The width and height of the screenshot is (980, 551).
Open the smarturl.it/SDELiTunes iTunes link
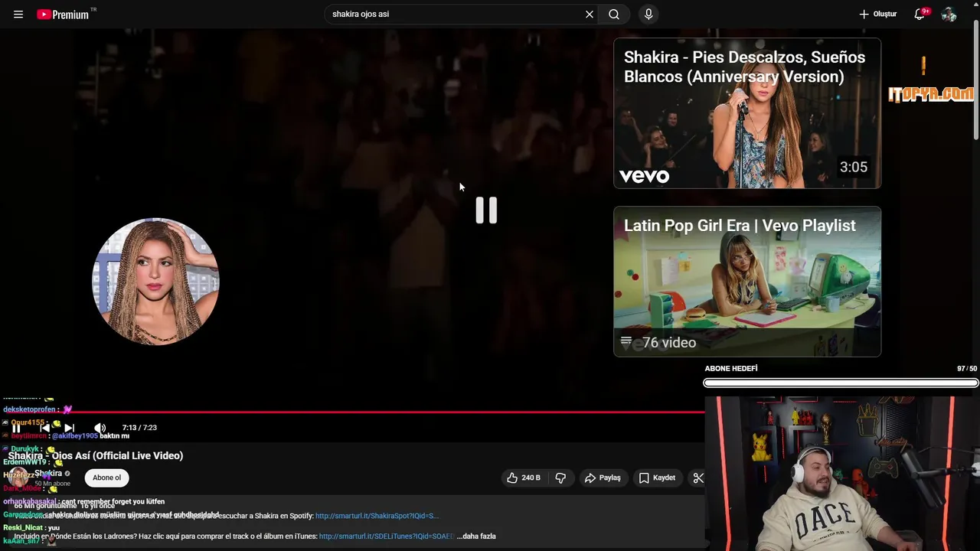coord(386,536)
